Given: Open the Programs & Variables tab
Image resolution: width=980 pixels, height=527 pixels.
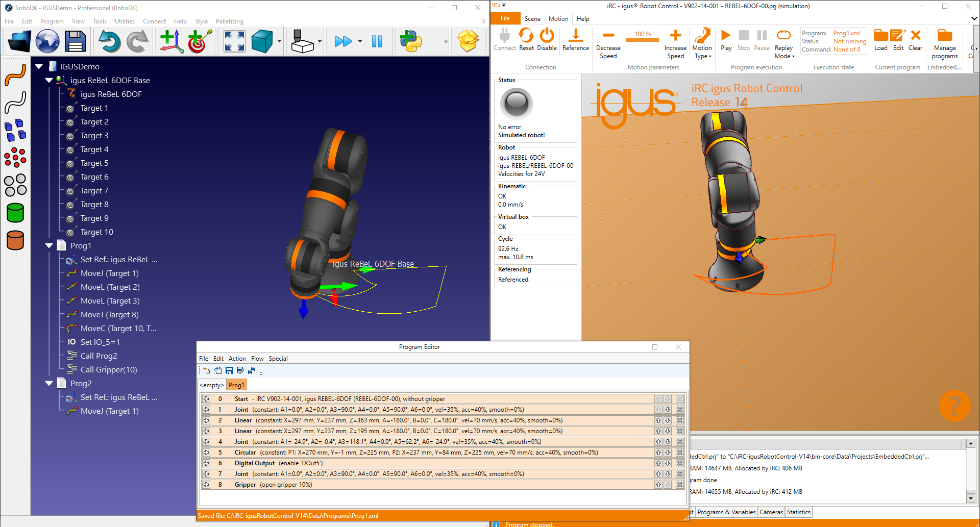Looking at the screenshot, I should [726, 512].
